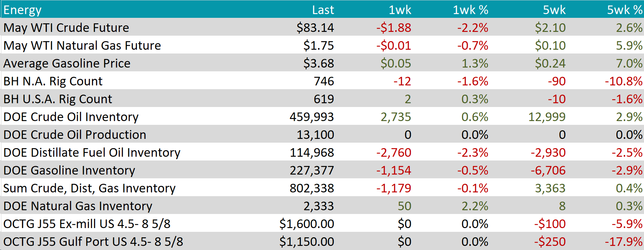Screen dimensions: 644x250
Task: Select DOE Crude Oil Production label
Action: click(75, 135)
